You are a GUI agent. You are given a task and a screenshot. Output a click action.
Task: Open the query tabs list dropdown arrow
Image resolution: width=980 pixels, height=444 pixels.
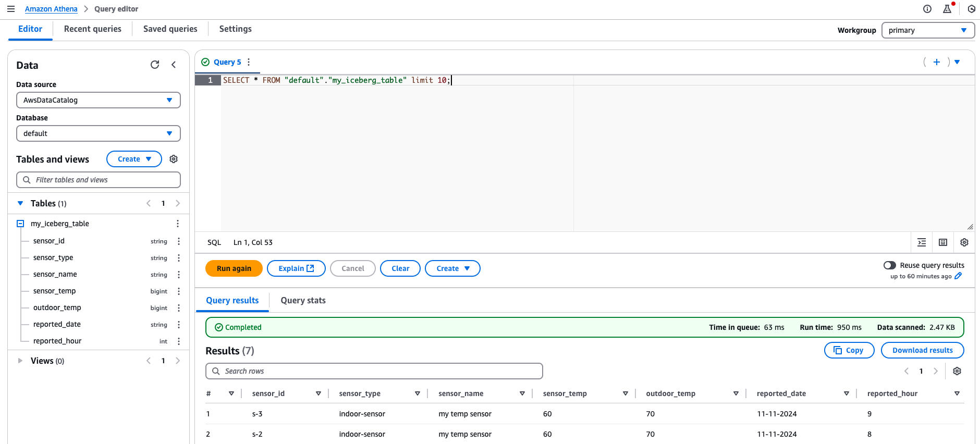click(957, 62)
